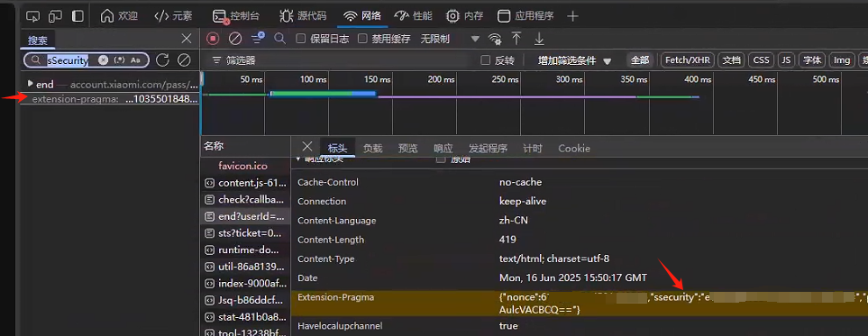Select index-9000af request row
Viewport: 868px width, 336px height.
pyautogui.click(x=244, y=284)
